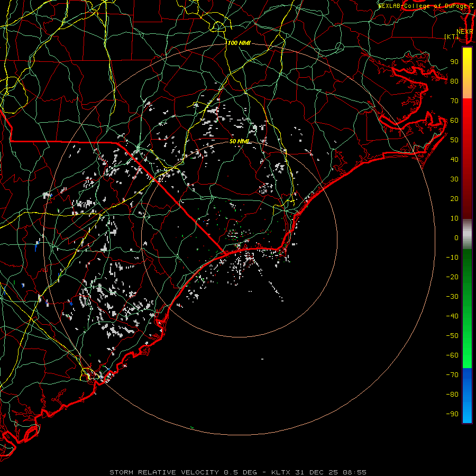Click the -20 value on velocity scale
Image resolution: width=476 pixels, height=476 pixels.
452,277
